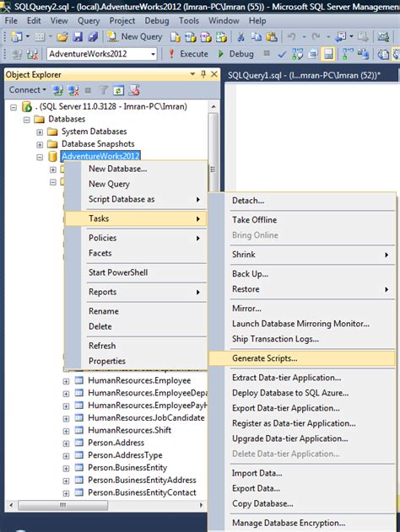Click the Copy icon in toolbar
This screenshot has height=532, width=400.
[256, 36]
